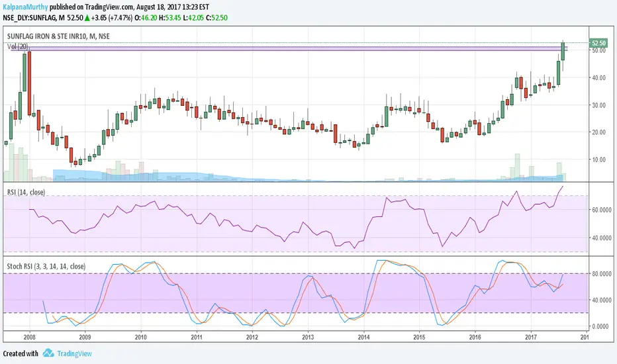
Task: Select the 52.50 current price label
Action: pos(598,43)
